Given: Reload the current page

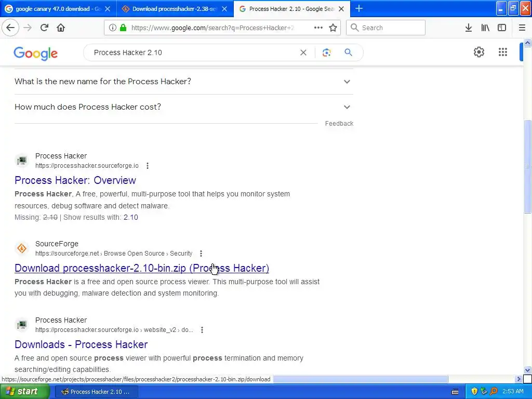Looking at the screenshot, I should click(x=44, y=28).
